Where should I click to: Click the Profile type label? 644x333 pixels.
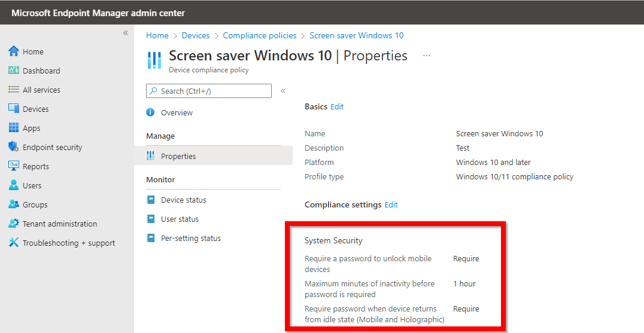coord(324,177)
